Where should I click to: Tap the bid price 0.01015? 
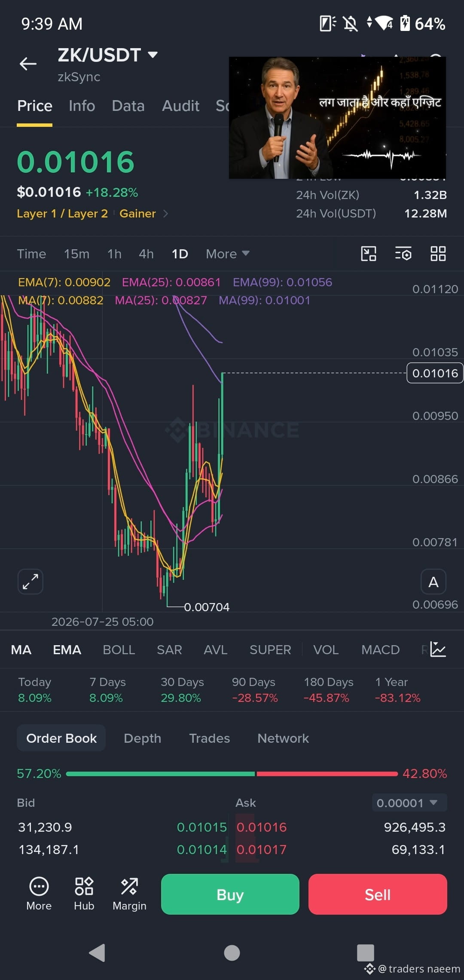(201, 827)
